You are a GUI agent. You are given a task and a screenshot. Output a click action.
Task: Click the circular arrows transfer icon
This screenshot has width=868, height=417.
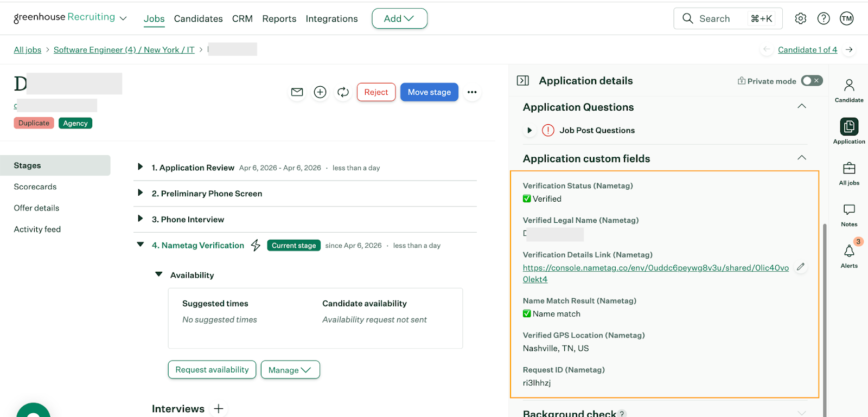point(343,92)
